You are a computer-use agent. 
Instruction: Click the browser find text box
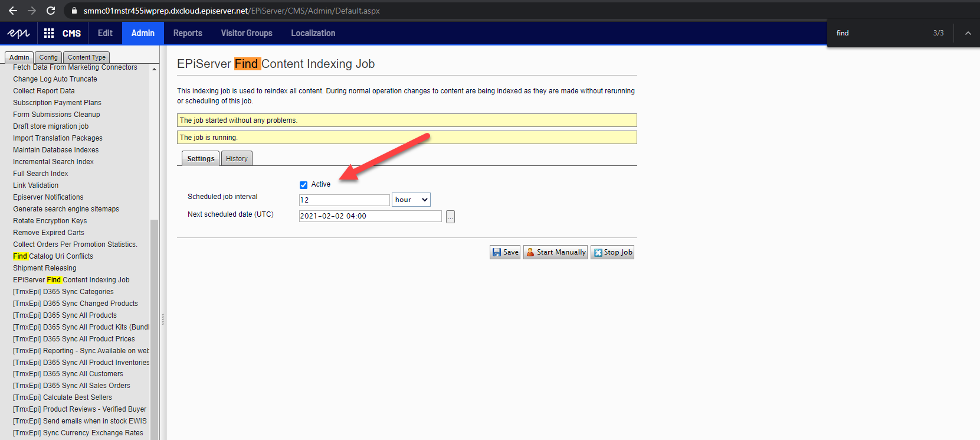coord(879,33)
